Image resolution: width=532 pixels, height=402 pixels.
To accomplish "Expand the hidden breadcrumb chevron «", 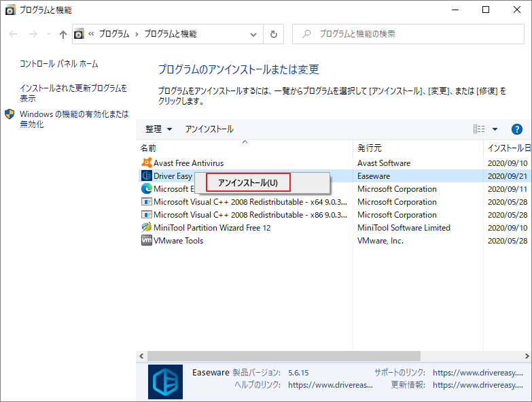I will (91, 33).
